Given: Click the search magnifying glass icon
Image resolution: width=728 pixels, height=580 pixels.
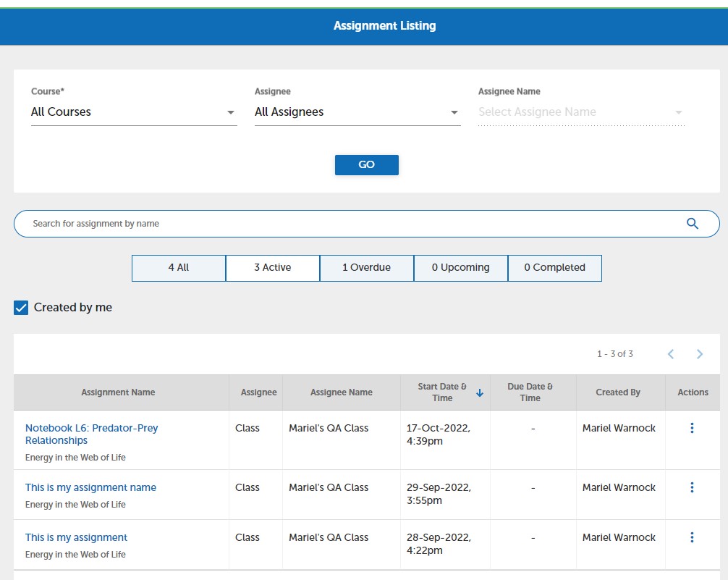Looking at the screenshot, I should click(692, 224).
